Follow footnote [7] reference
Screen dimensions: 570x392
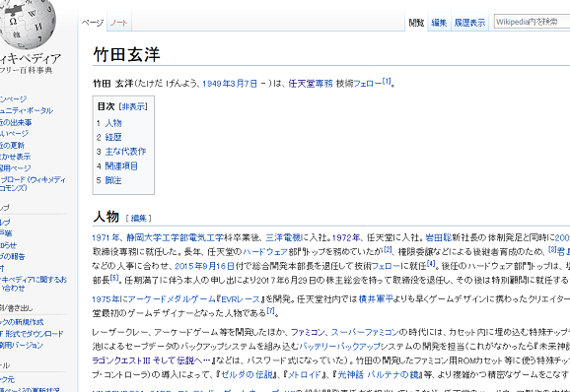tap(270, 310)
